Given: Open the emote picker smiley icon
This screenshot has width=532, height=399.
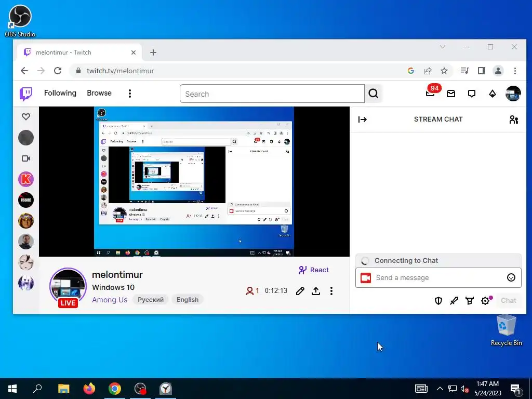Looking at the screenshot, I should click(511, 277).
